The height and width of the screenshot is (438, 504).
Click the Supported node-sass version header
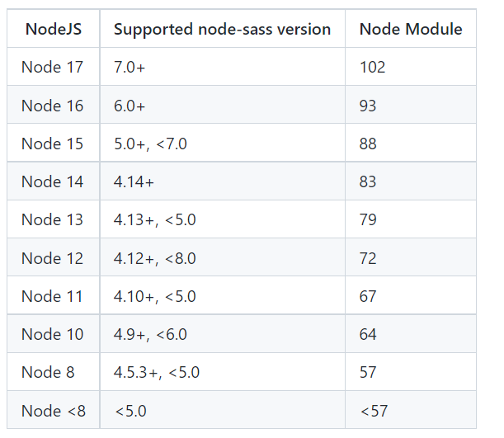point(222,30)
